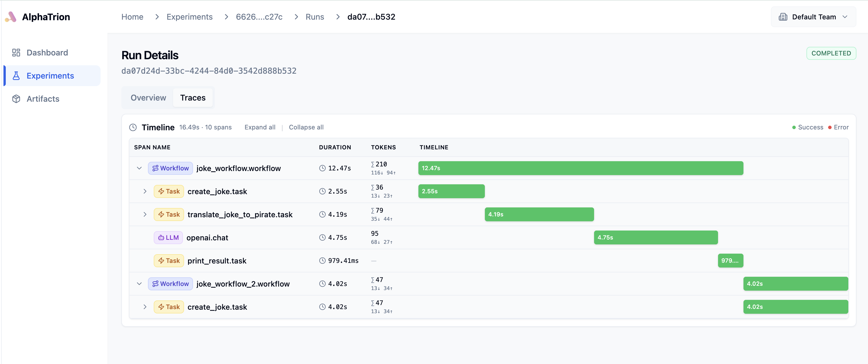Select the Traces tab
Screen dimensions: 868x364
[192, 98]
